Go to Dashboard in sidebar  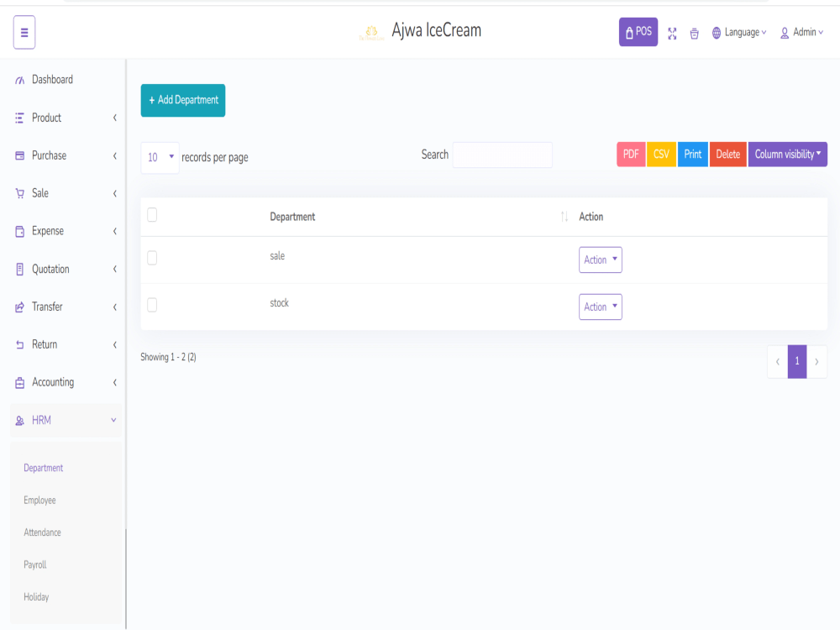(52, 80)
